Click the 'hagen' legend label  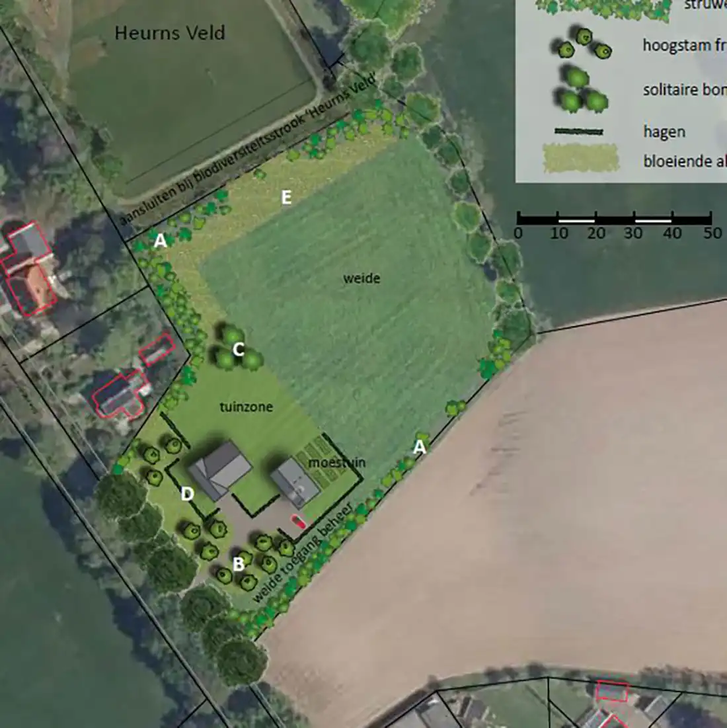pyautogui.click(x=664, y=132)
